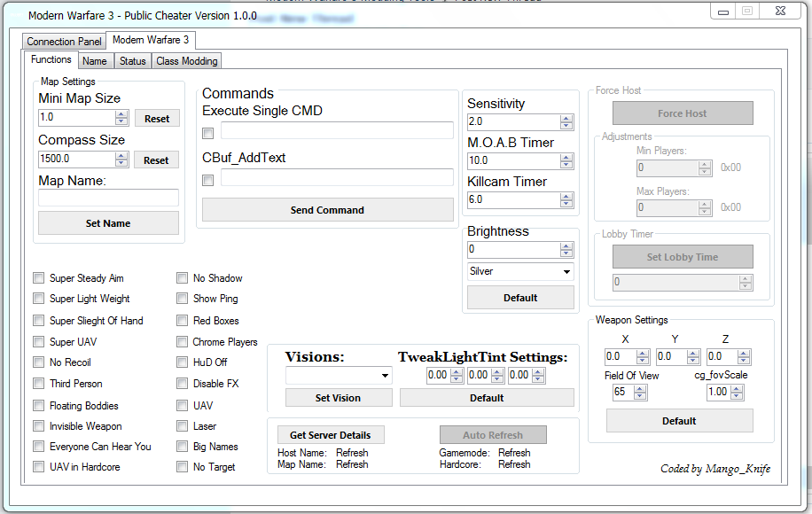The height and width of the screenshot is (514, 812).
Task: Toggle Floating Boddies checkbox
Action: point(38,405)
